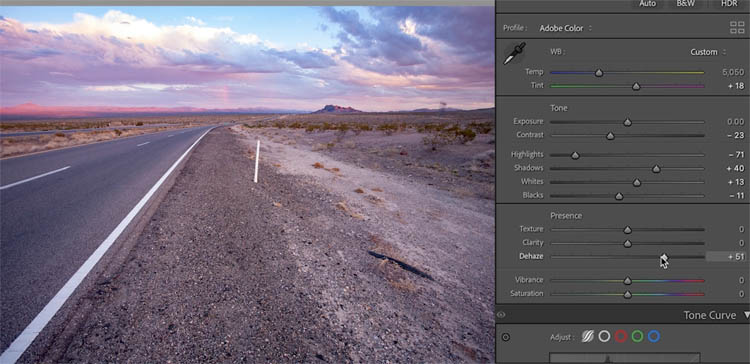Enable HDR editing mode

pyautogui.click(x=728, y=4)
